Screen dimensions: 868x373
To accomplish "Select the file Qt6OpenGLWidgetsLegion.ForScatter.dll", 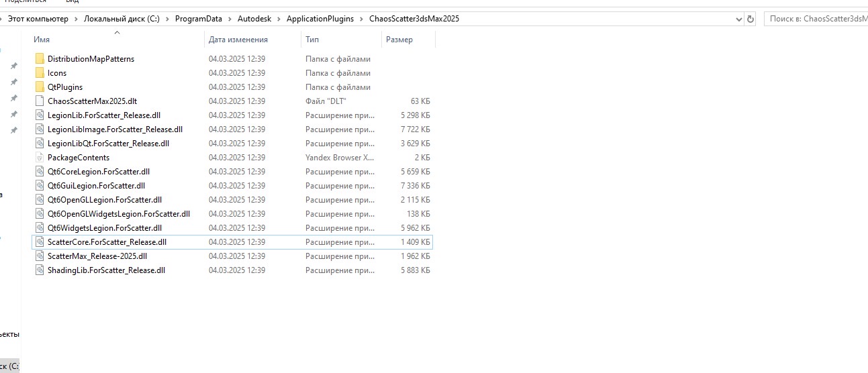I will pos(119,214).
